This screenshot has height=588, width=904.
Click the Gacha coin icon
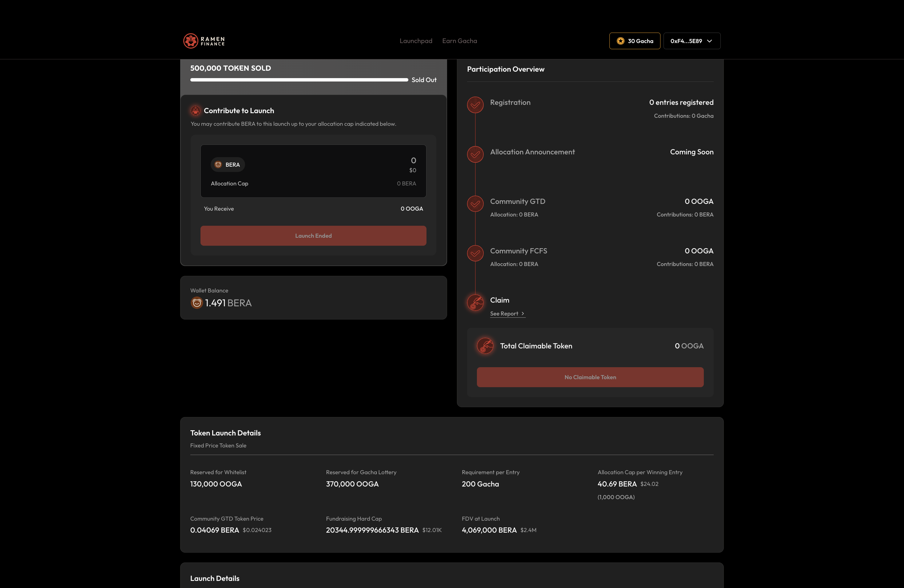[620, 41]
